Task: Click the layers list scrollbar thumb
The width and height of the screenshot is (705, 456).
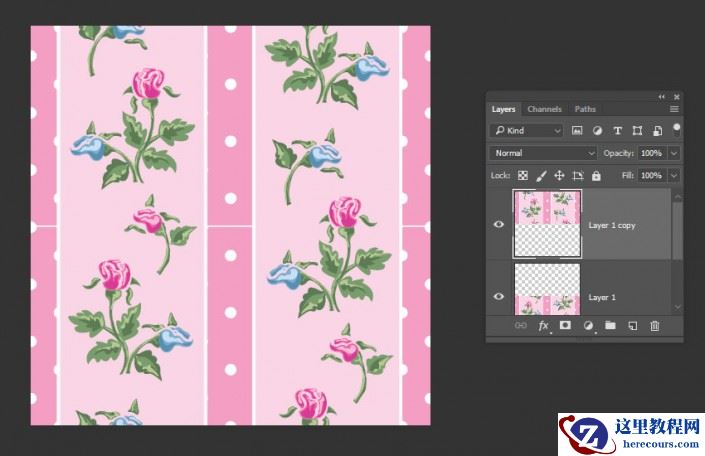Action: [x=677, y=229]
